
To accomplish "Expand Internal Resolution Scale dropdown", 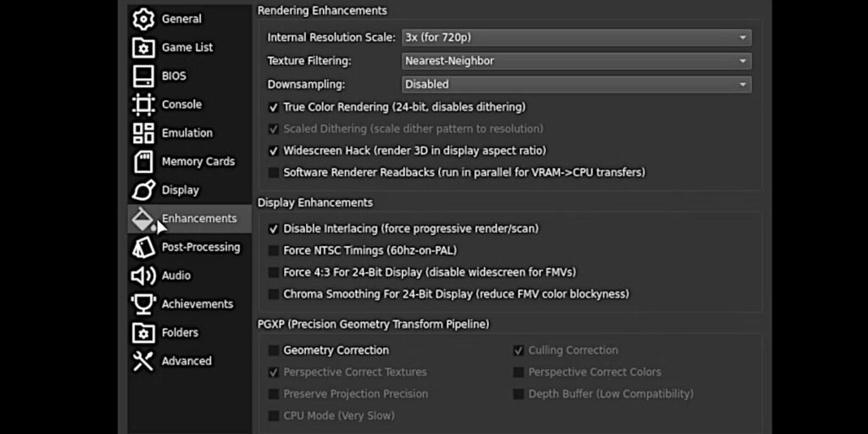I will (576, 37).
